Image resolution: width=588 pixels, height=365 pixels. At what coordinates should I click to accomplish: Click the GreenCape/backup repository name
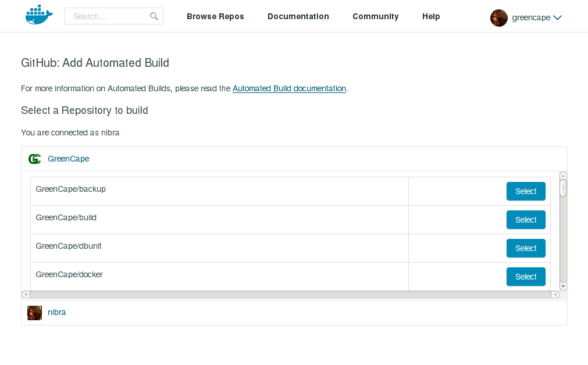click(x=70, y=189)
